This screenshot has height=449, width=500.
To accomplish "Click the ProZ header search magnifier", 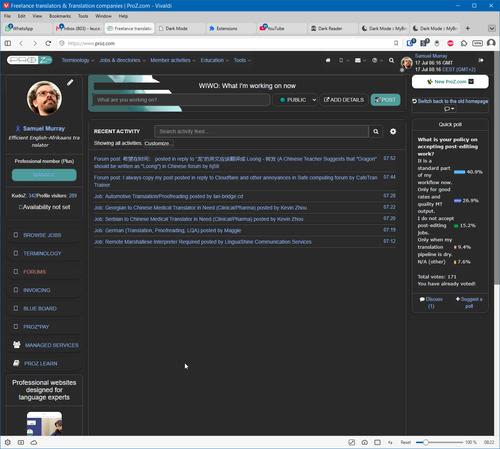I will (x=391, y=60).
